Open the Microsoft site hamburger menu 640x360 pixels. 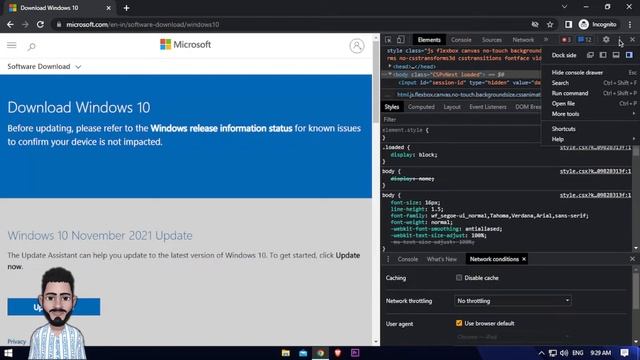pyautogui.click(x=11, y=45)
